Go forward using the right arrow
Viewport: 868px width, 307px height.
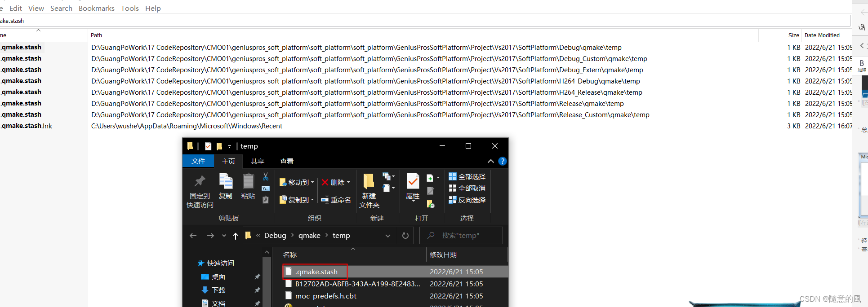coord(210,236)
